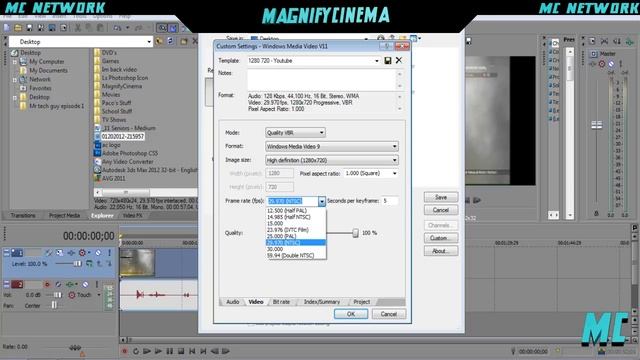This screenshot has height=360, width=640.
Task: Click Custom button in Render As window
Action: [x=441, y=238]
